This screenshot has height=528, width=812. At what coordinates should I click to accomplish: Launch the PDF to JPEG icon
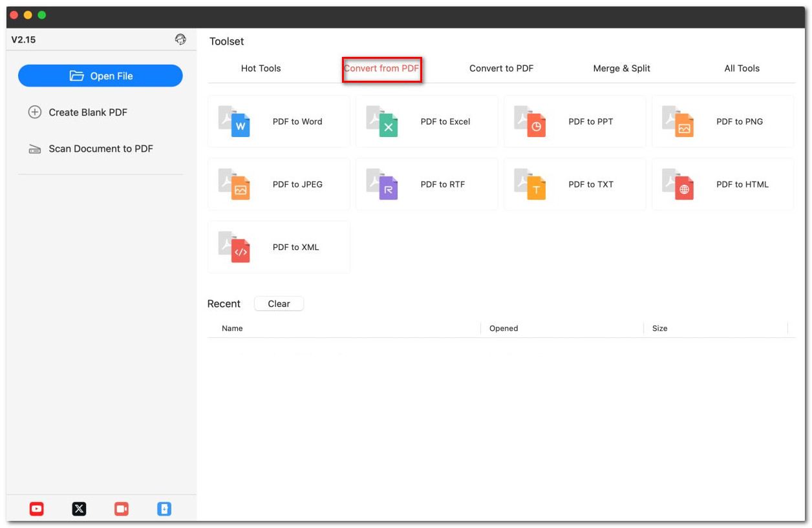[x=234, y=184]
